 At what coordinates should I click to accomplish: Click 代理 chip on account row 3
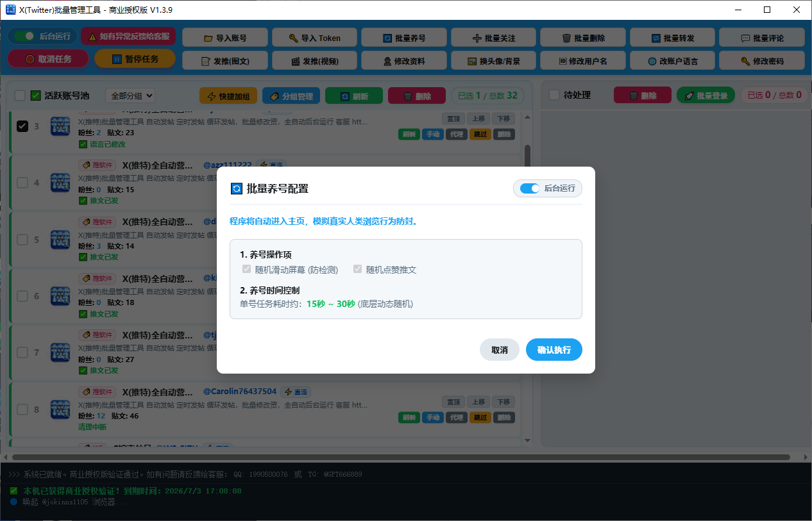[x=456, y=134]
